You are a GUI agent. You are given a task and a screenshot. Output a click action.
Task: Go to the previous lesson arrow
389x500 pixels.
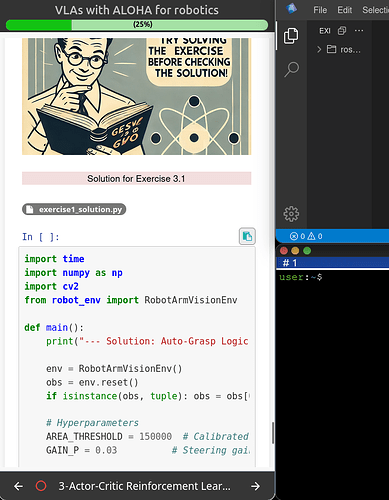[19, 486]
